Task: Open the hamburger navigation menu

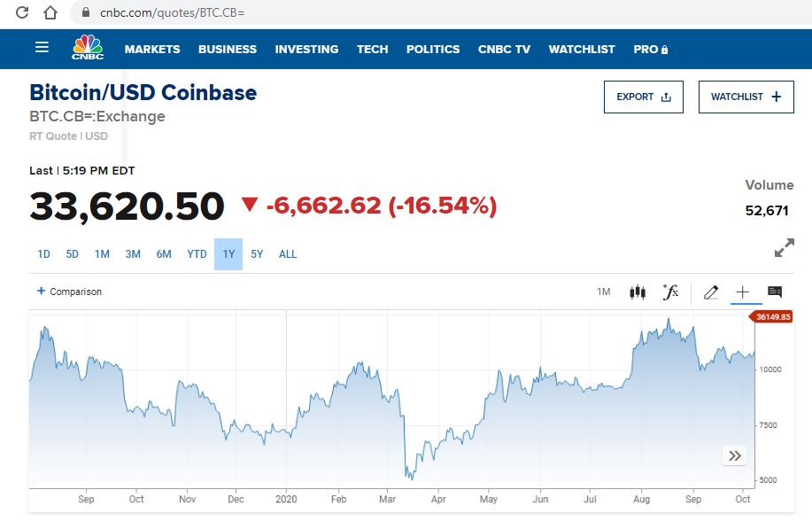Action: (42, 48)
